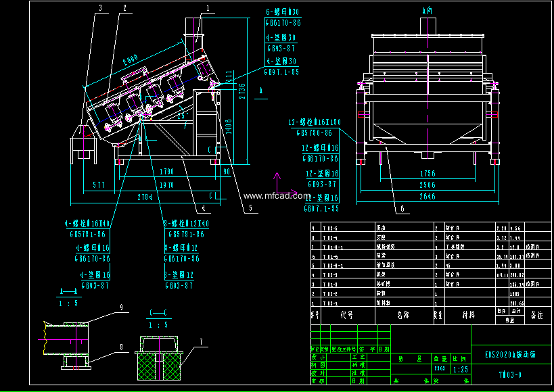This screenshot has height=392, width=554.
Task: Select the 1756 dimension in end view
Action: tap(427, 174)
